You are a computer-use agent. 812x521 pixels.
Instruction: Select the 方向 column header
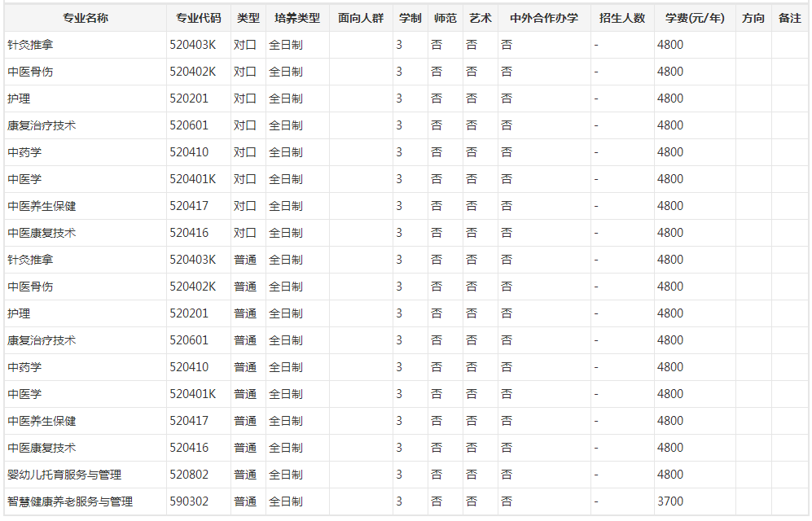pos(753,18)
